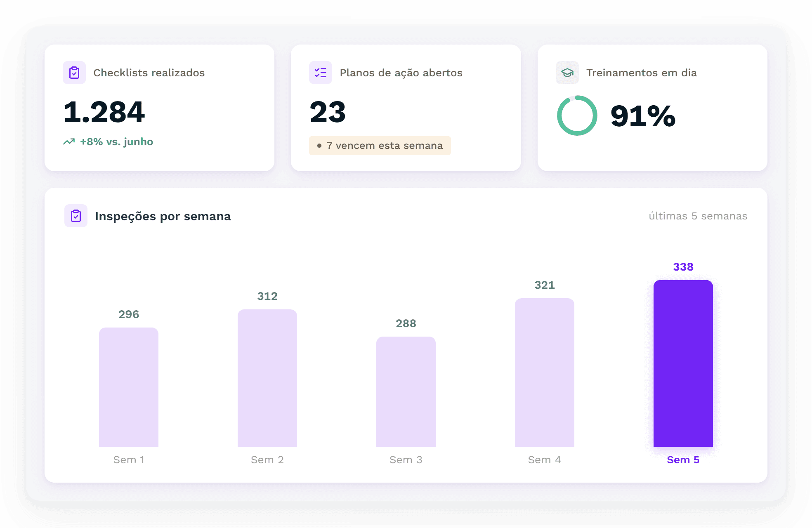The height and width of the screenshot is (528, 812).
Task: Click the highlighted Sem 5 bar
Action: (x=683, y=363)
